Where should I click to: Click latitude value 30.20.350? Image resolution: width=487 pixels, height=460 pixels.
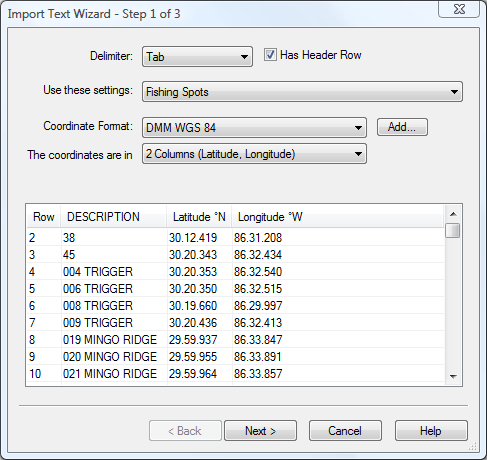tap(193, 289)
